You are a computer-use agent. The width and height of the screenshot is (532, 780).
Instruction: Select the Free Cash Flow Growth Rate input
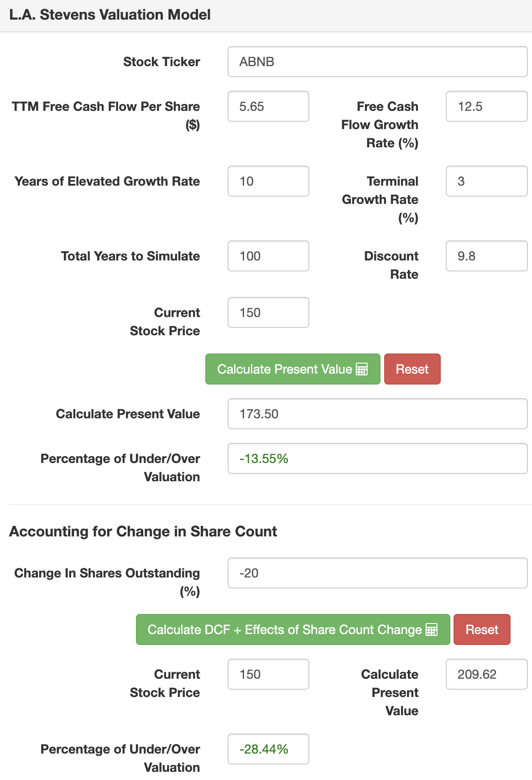[486, 106]
